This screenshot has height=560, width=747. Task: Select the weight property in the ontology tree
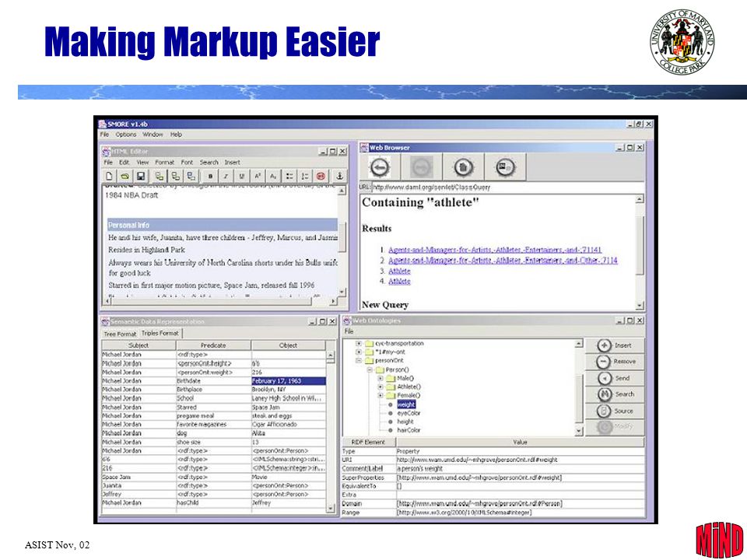click(406, 404)
